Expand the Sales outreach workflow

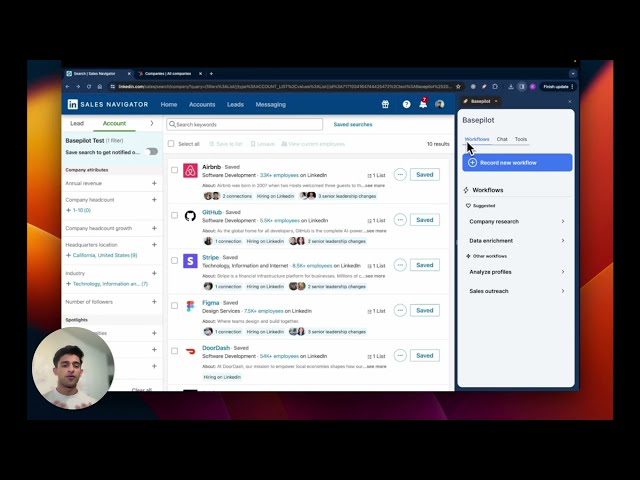[517, 291]
